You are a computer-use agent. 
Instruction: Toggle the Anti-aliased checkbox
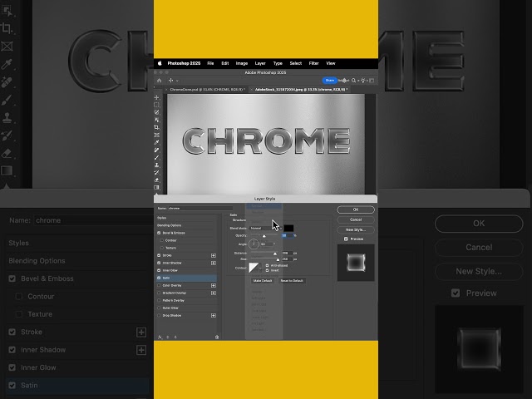coord(267,265)
